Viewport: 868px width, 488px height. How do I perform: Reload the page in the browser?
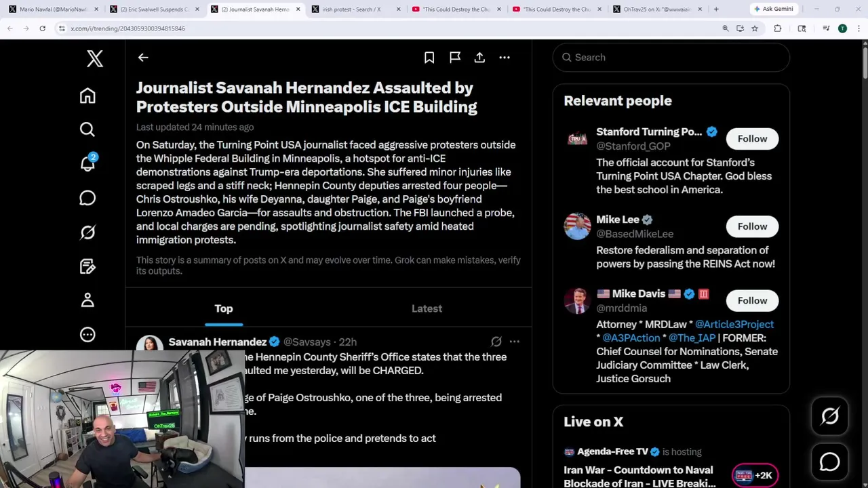(42, 28)
